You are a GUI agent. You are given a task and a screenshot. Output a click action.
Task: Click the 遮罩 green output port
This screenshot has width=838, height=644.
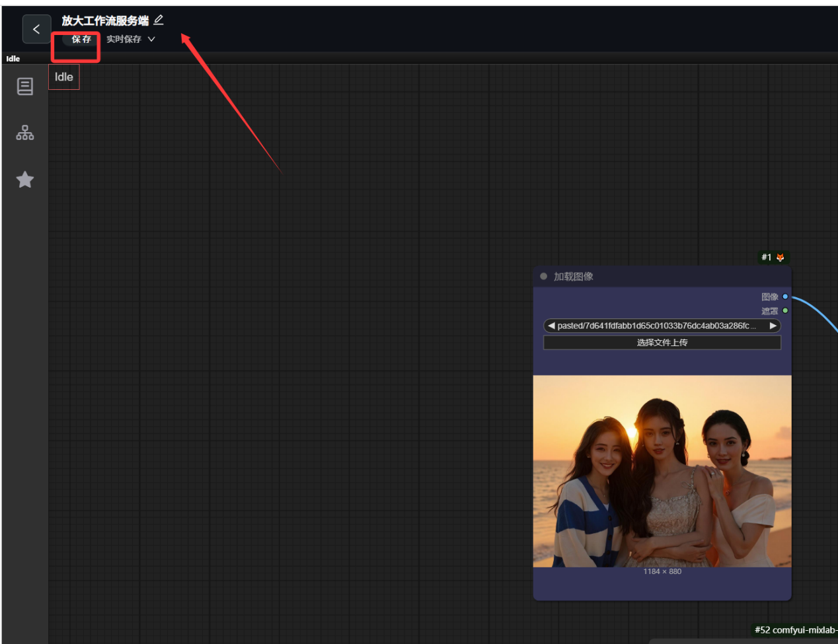tap(785, 310)
